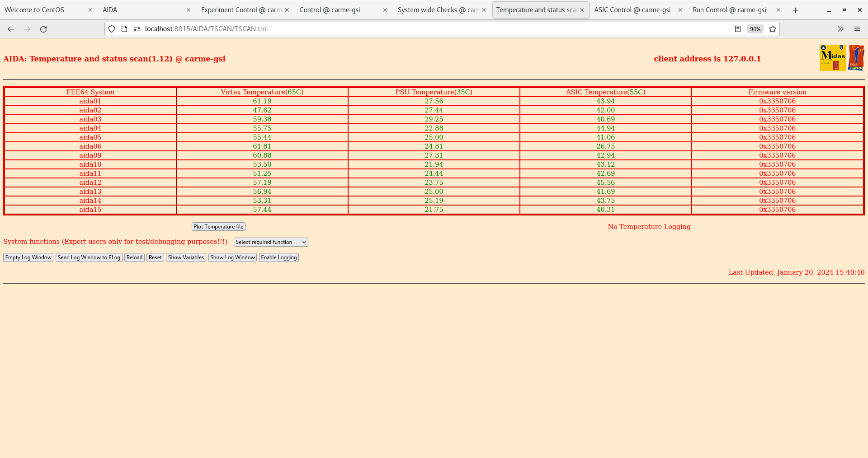Show more tools via double chevron
Screen dimensions: 868x458
tap(840, 29)
